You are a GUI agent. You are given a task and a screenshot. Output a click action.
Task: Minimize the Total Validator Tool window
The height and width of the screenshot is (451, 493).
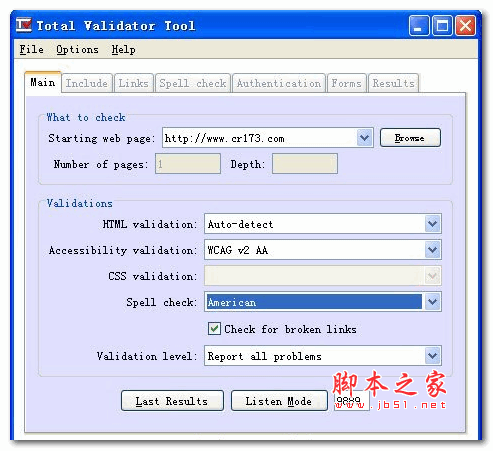(418, 25)
